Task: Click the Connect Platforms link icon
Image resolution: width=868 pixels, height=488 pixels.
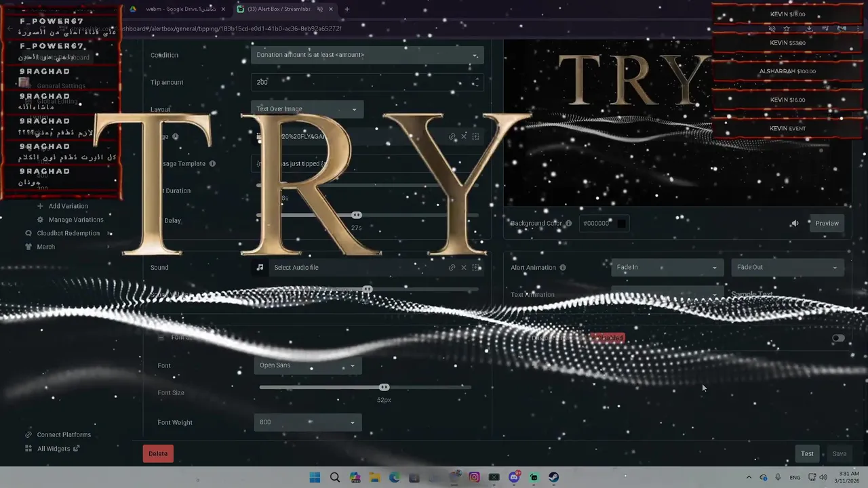Action: [28, 435]
